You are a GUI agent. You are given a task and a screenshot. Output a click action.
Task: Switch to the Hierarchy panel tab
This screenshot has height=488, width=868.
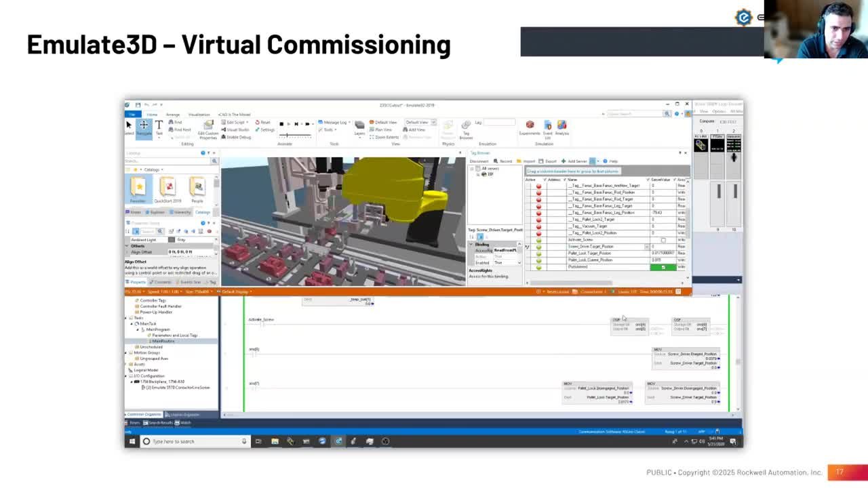tap(180, 212)
